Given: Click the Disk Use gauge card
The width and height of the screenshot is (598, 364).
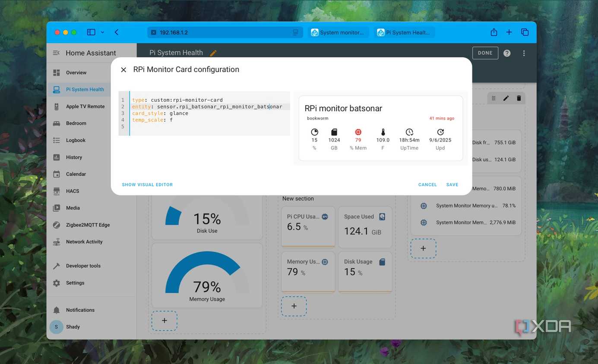Looking at the screenshot, I should [x=207, y=218].
